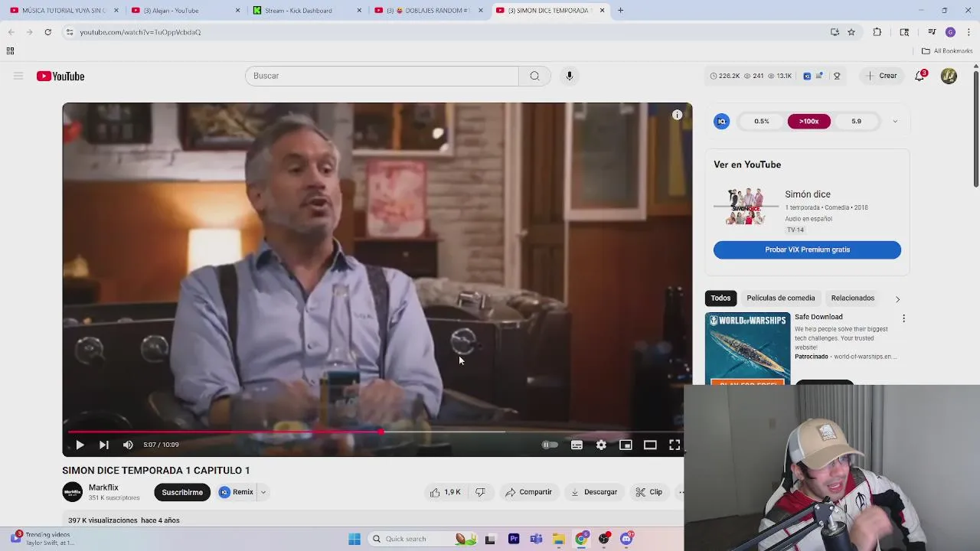Mute the video volume
This screenshot has height=551, width=980.
pyautogui.click(x=128, y=445)
